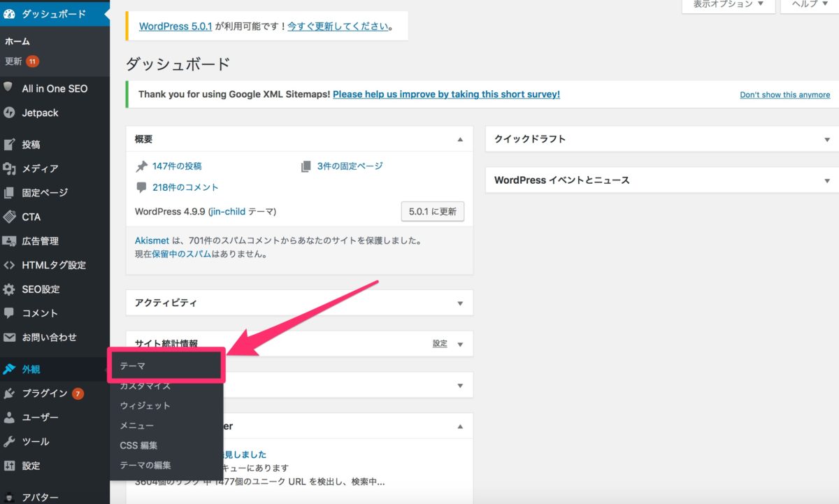Image resolution: width=839 pixels, height=504 pixels.
Task: Click the 更新 badge showing 11
Action: (32, 62)
